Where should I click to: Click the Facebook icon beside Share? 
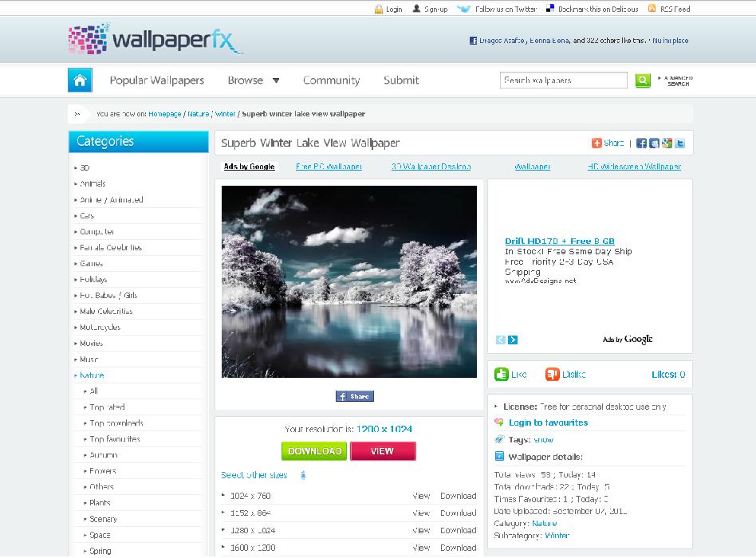pyautogui.click(x=641, y=143)
